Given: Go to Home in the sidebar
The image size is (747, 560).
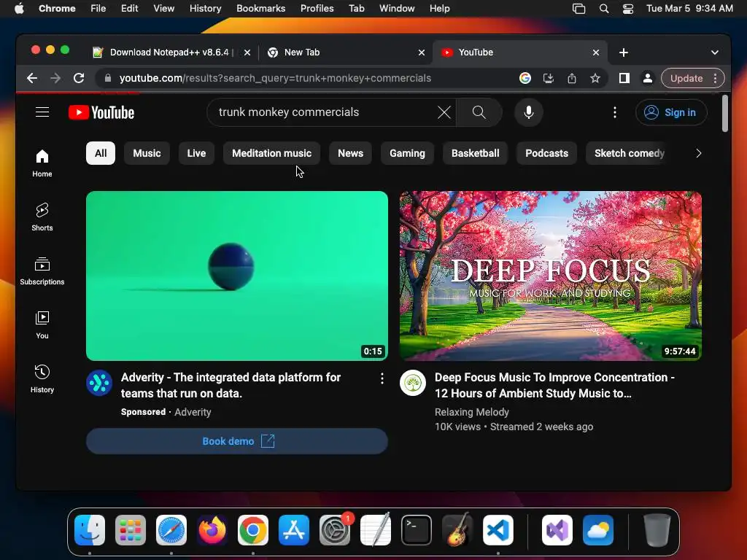Looking at the screenshot, I should [x=42, y=163].
